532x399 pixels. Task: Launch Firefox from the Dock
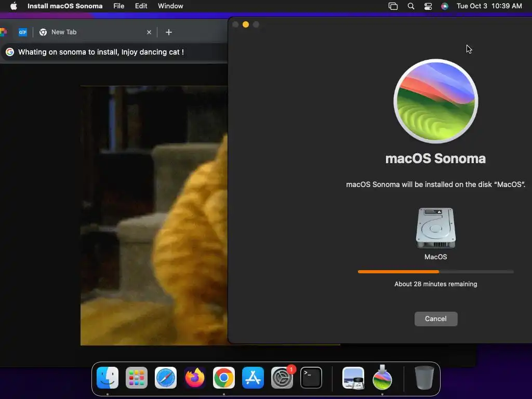(195, 378)
